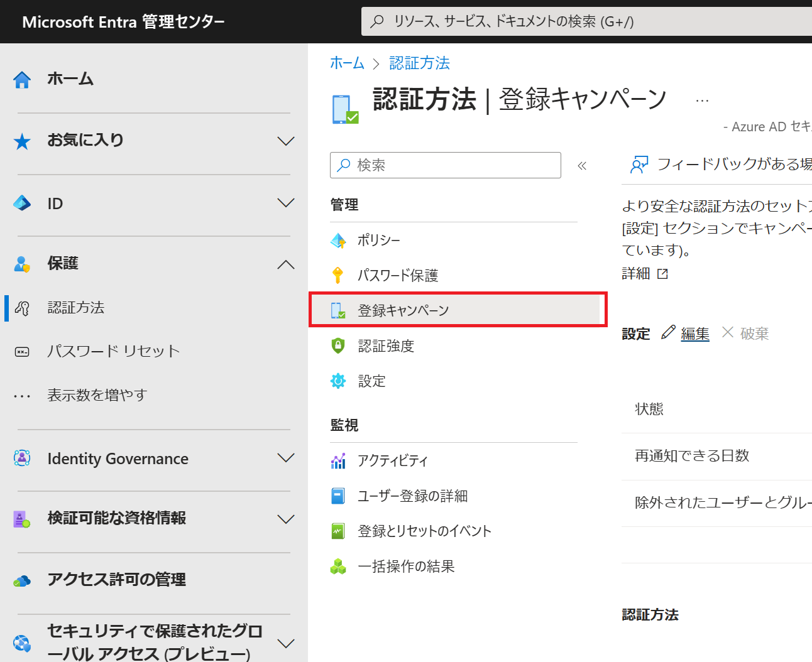Click the global secure access globe icon

click(x=22, y=643)
